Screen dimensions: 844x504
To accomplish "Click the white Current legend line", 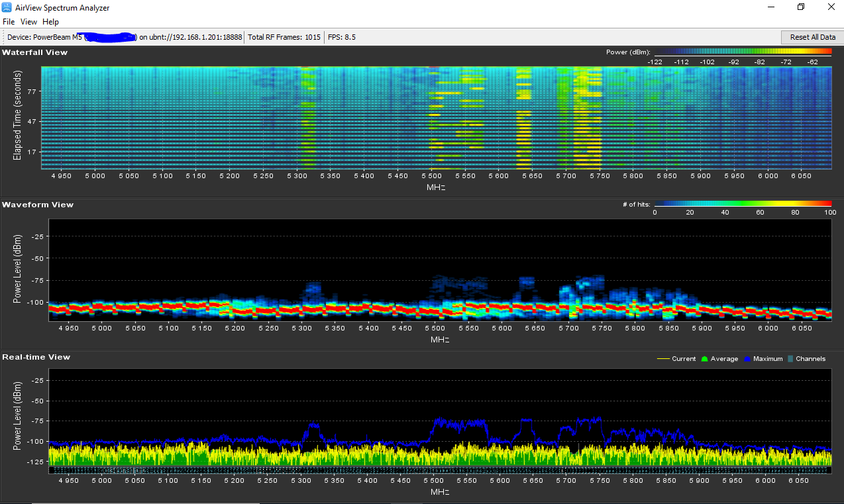I will click(662, 359).
